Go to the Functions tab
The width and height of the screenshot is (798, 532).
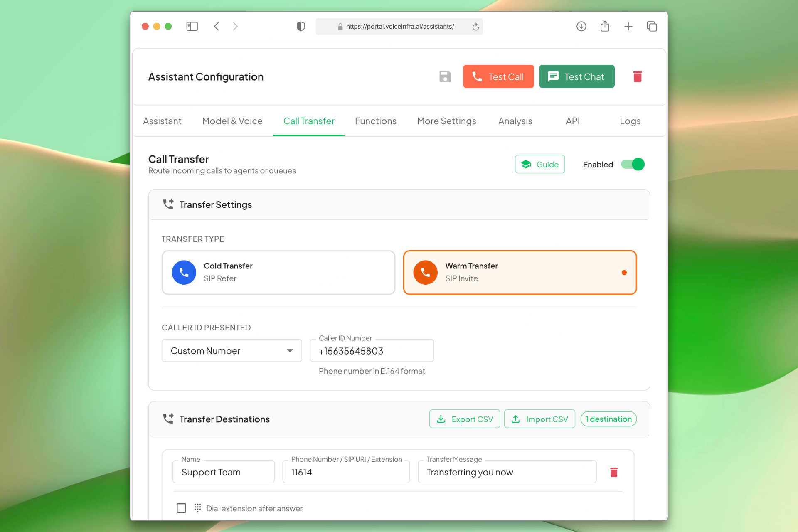pos(376,121)
